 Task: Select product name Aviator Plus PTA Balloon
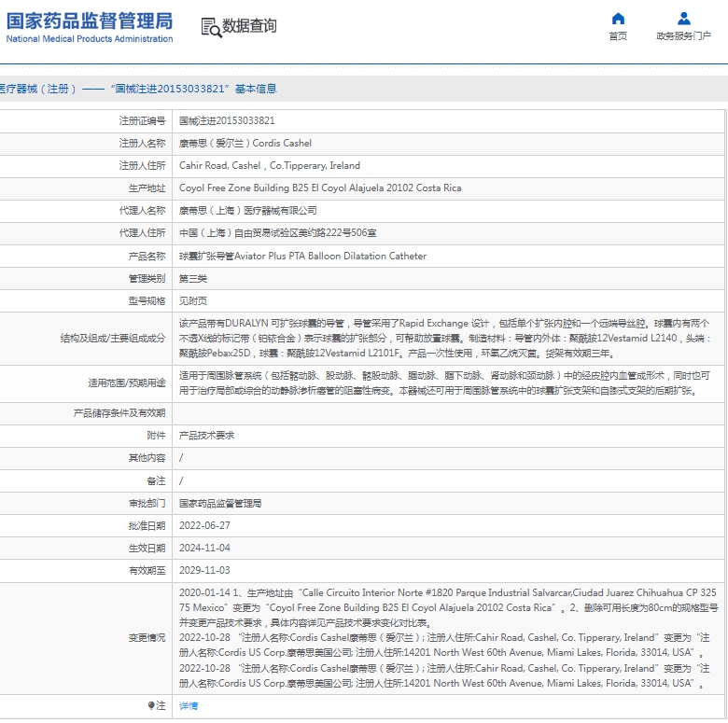click(302, 257)
